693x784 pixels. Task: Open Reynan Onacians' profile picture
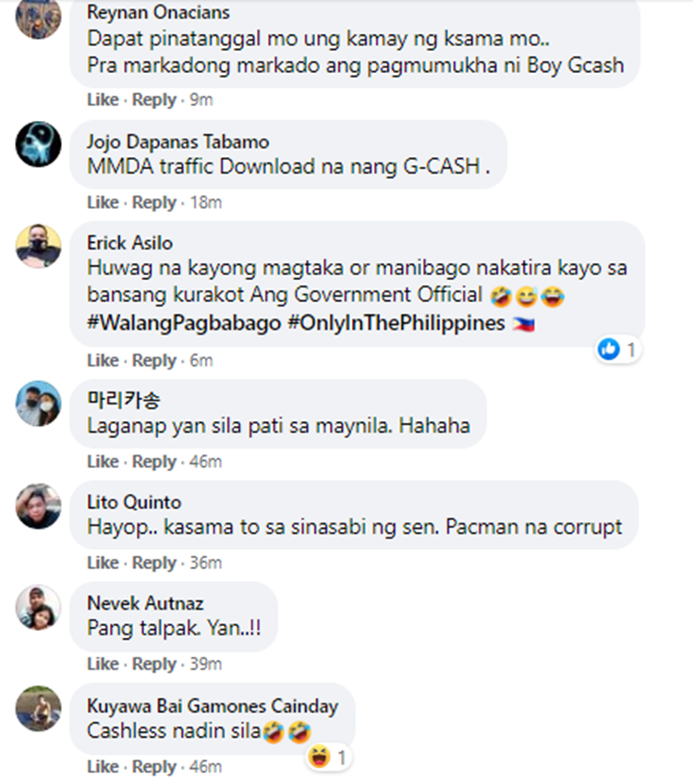coord(39,16)
